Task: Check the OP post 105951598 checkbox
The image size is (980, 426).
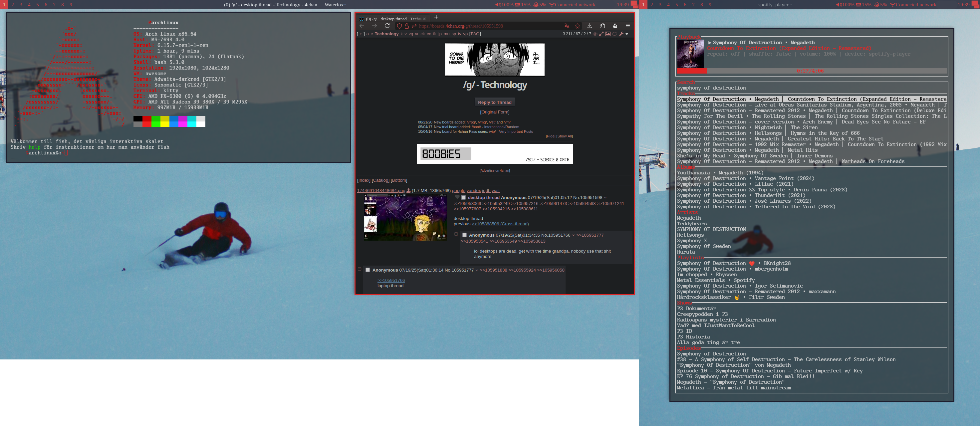Action: (463, 198)
